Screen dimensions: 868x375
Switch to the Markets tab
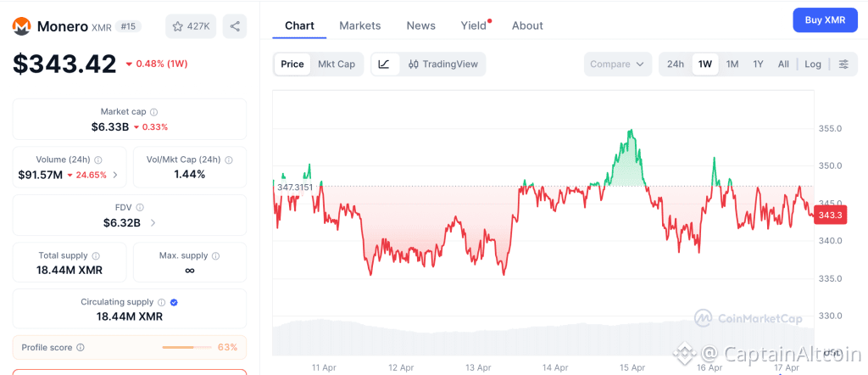pyautogui.click(x=360, y=25)
